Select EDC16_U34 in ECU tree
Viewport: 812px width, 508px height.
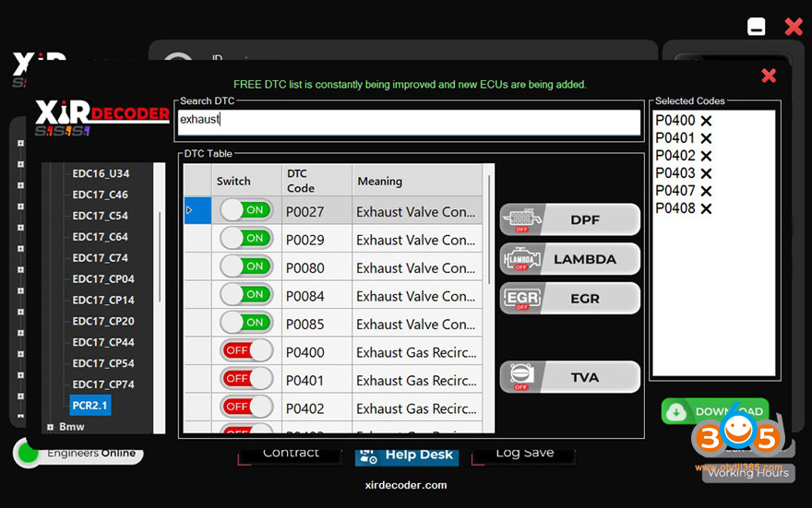101,174
